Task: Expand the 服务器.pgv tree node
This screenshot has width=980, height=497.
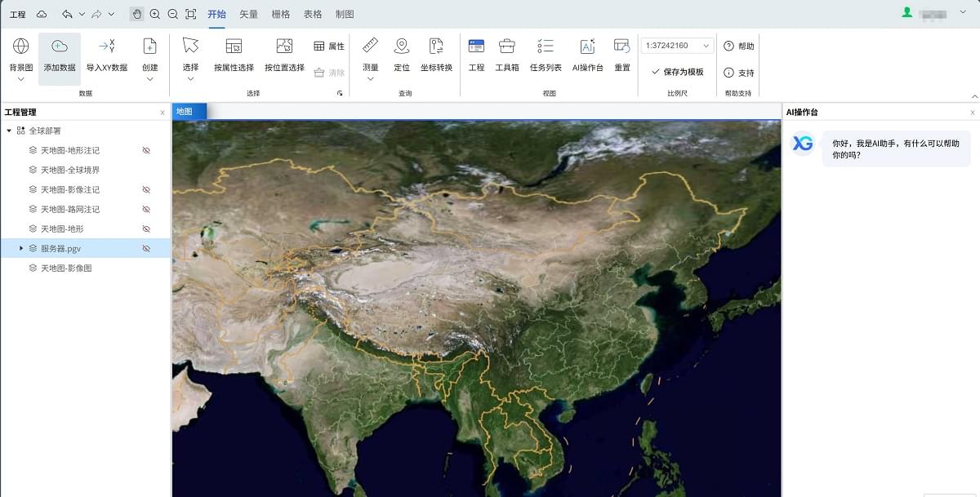Action: 21,248
